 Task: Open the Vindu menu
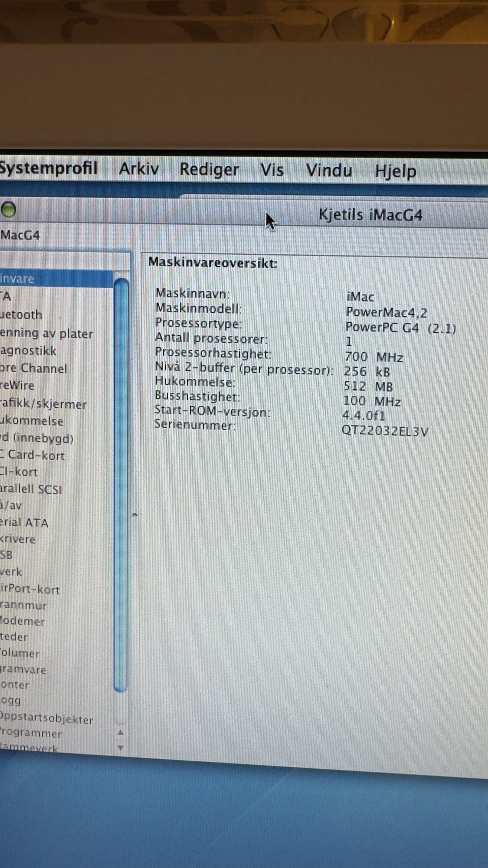tap(329, 170)
